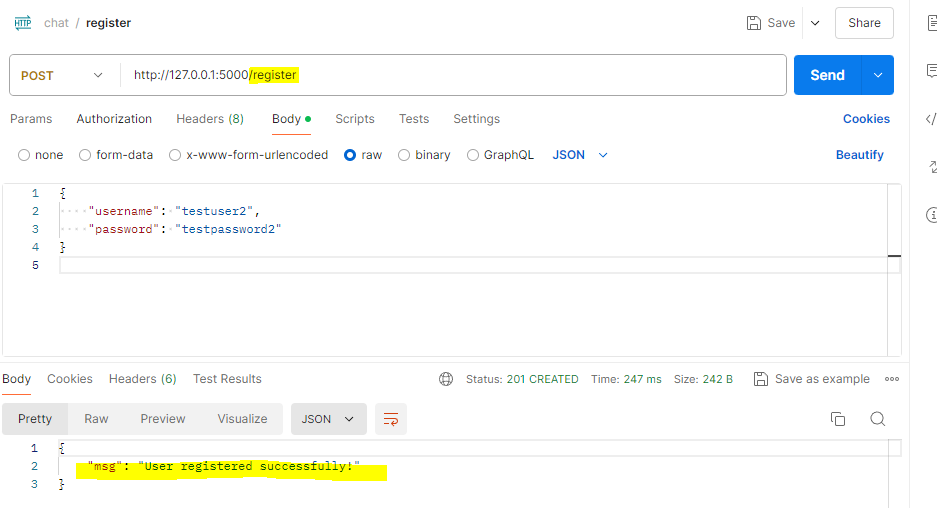Click the Size 242 B value

pos(718,379)
